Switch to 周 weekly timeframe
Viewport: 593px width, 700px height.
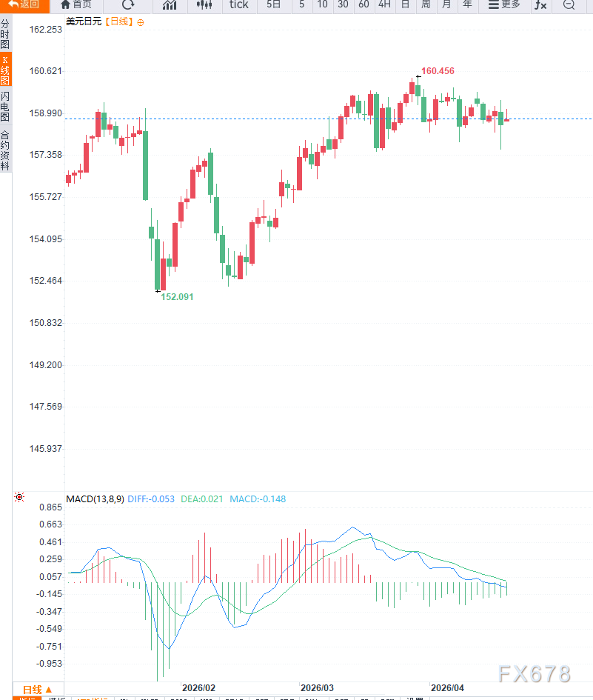(x=426, y=5)
